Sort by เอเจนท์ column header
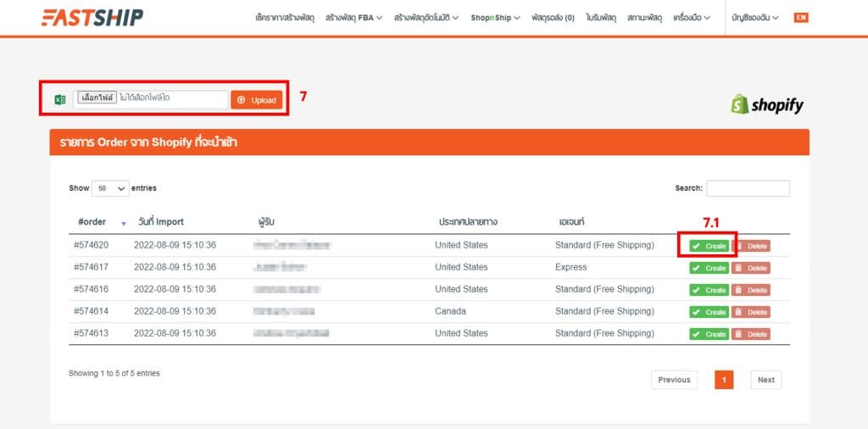868x429 pixels. (571, 222)
